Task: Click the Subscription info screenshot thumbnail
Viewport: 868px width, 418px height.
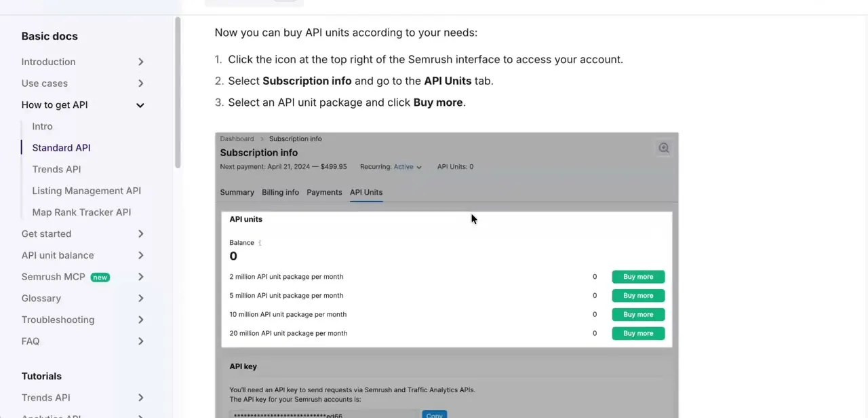Action: coord(447,275)
